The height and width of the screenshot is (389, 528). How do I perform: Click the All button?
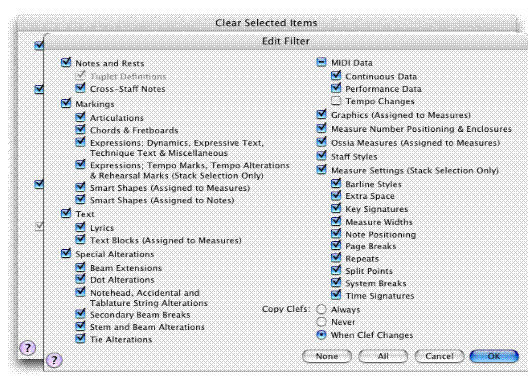(383, 356)
